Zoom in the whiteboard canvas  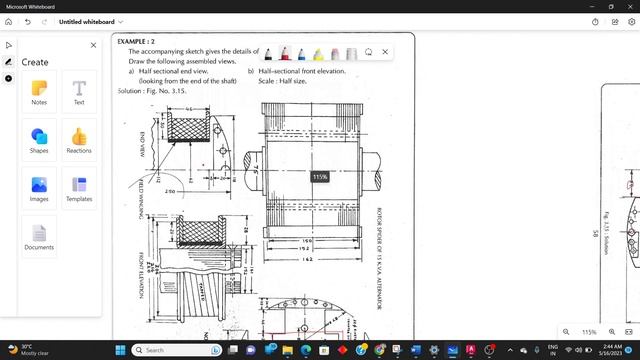(612, 332)
